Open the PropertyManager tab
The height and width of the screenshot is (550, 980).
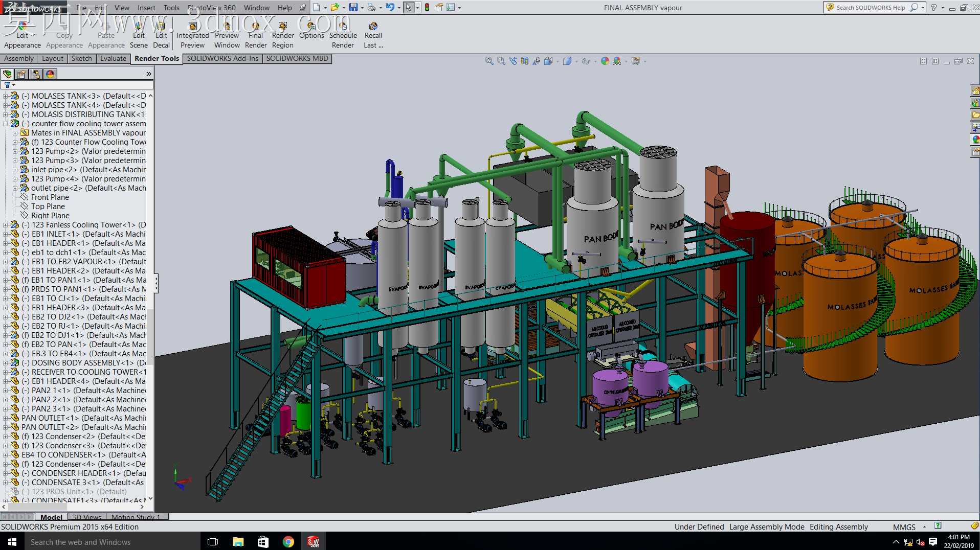click(x=21, y=74)
